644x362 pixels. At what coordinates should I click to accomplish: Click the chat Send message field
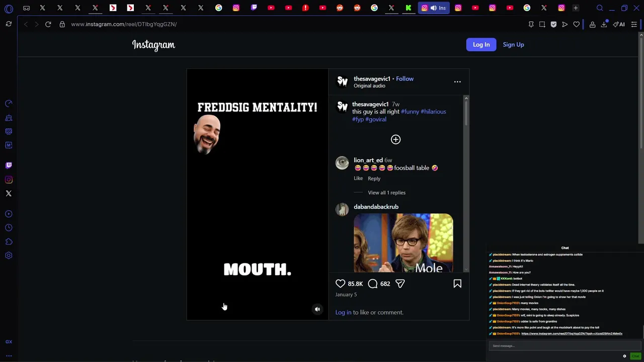pyautogui.click(x=564, y=346)
